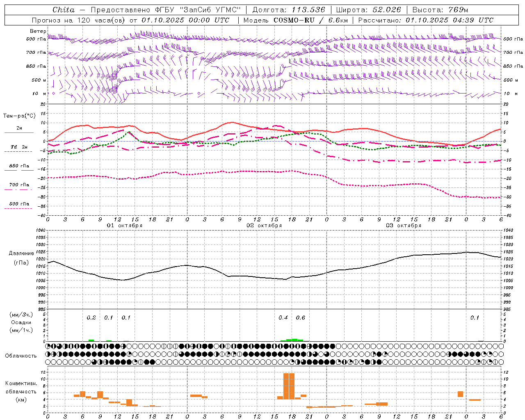
Task: Click the (мм/3ч.) precipitation unit label
Action: tap(21, 315)
